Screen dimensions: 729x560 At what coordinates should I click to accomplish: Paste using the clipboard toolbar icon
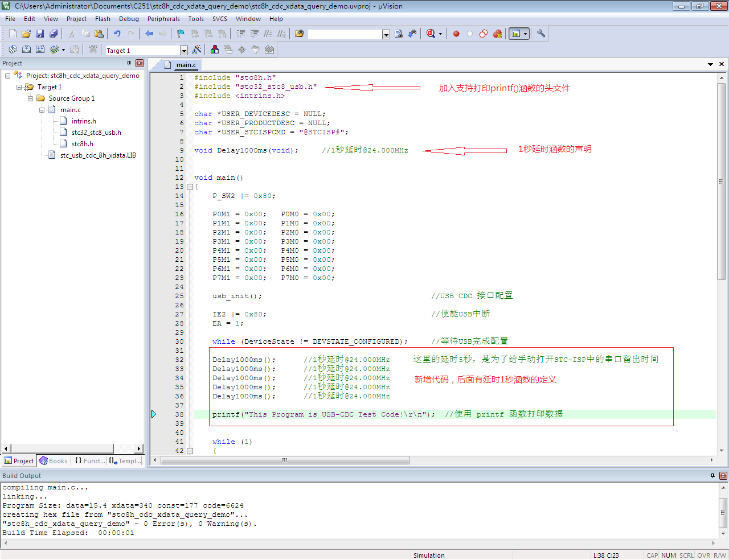pyautogui.click(x=99, y=34)
